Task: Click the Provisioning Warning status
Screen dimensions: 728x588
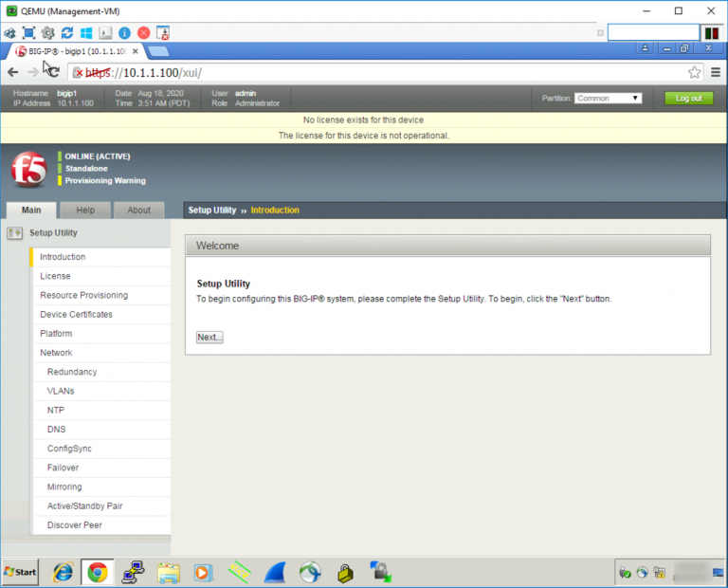Action: click(105, 181)
